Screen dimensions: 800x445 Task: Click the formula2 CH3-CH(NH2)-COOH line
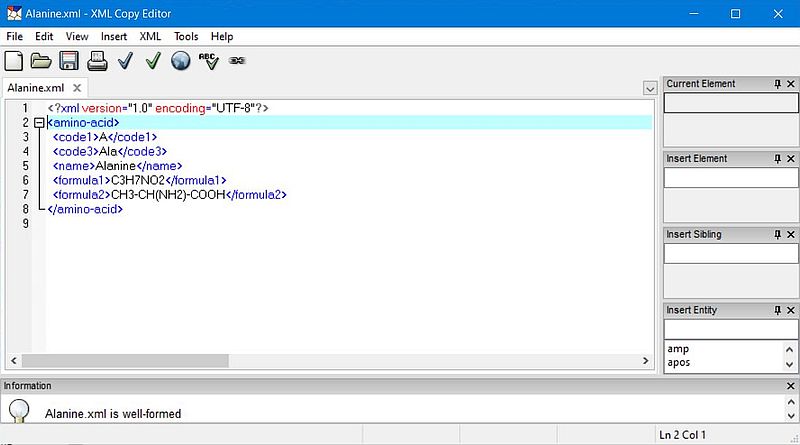170,194
